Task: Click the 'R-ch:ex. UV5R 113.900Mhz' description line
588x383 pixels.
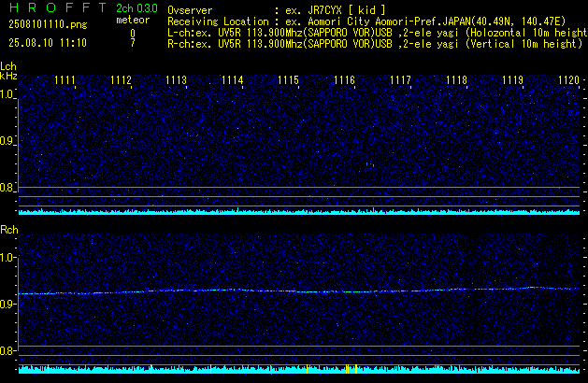Action: (x=375, y=44)
